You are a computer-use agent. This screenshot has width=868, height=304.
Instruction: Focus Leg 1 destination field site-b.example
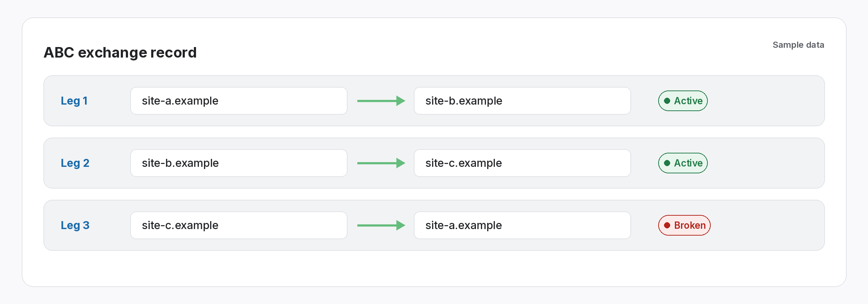point(522,101)
